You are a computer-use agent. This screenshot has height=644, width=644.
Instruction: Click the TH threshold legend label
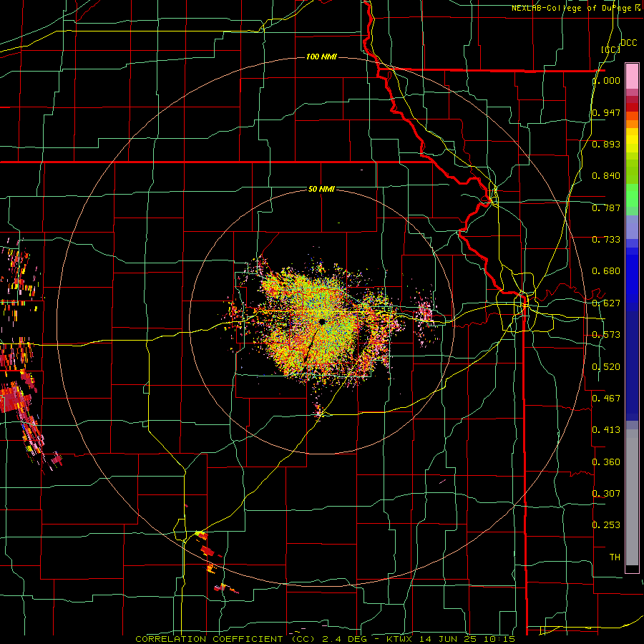[x=615, y=557]
